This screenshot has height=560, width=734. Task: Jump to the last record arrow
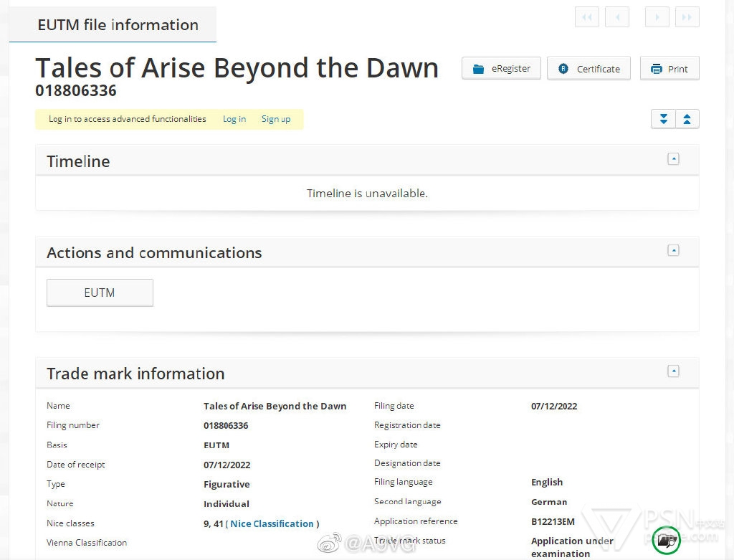[x=687, y=16]
